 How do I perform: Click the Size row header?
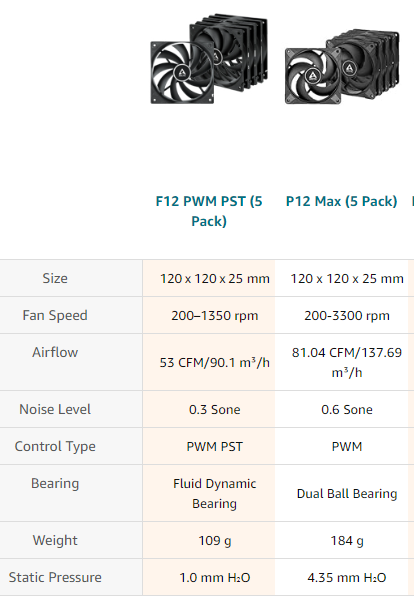(55, 278)
